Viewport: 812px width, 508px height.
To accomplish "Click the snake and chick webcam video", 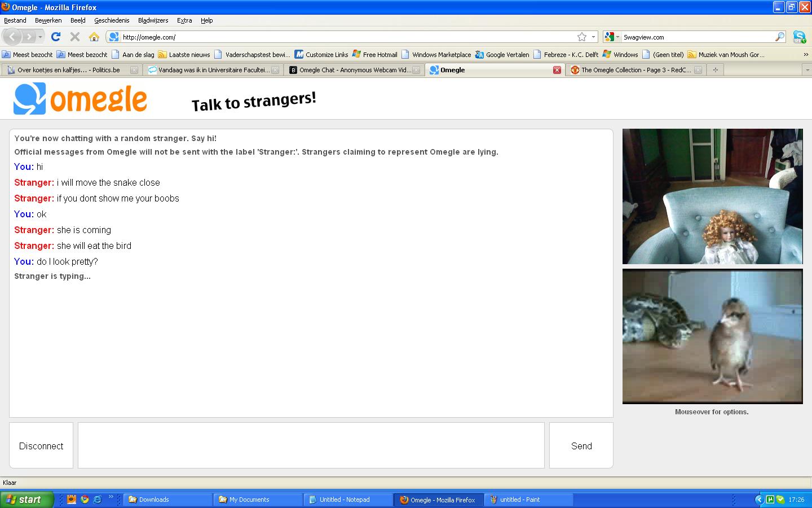I will click(x=712, y=336).
